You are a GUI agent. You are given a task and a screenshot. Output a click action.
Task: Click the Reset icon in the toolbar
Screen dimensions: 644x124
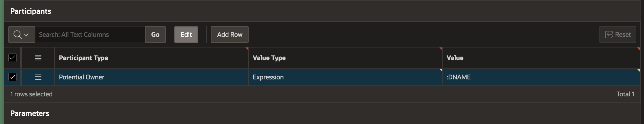609,35
